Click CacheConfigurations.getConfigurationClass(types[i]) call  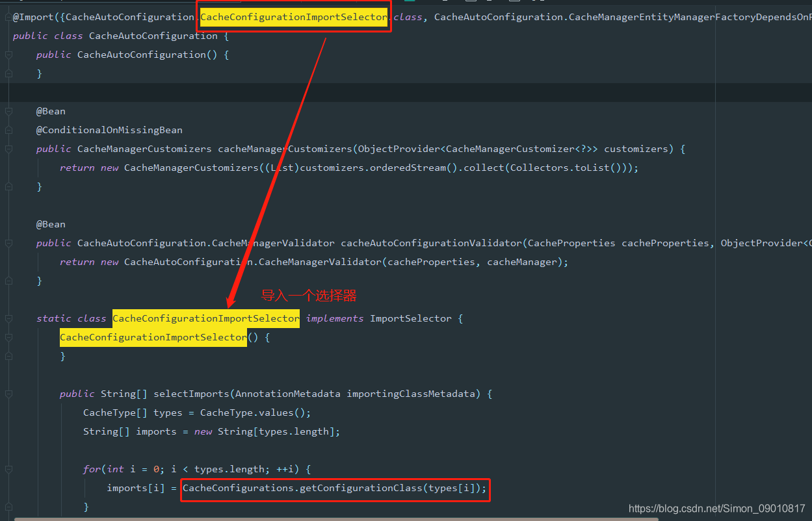pyautogui.click(x=335, y=488)
